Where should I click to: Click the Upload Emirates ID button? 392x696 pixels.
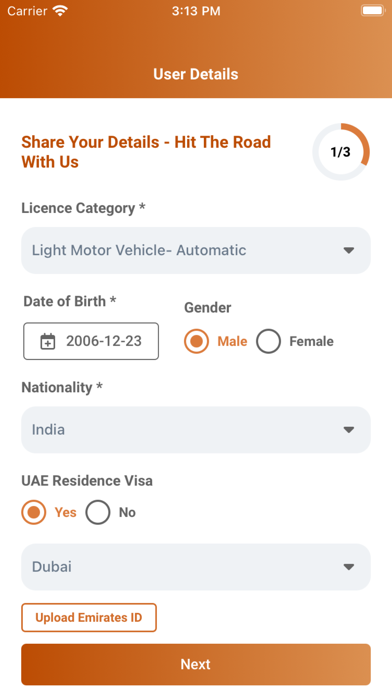click(x=89, y=617)
